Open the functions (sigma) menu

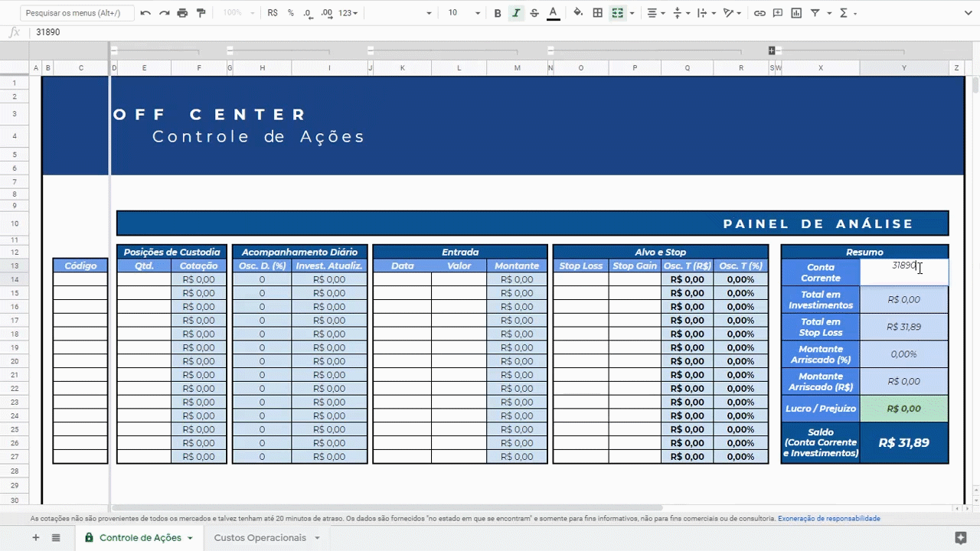coord(844,13)
